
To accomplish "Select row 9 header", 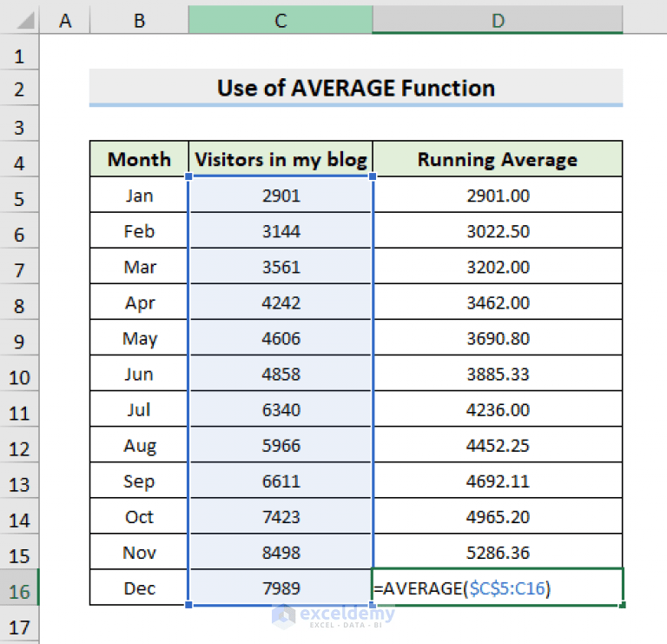I will click(19, 337).
